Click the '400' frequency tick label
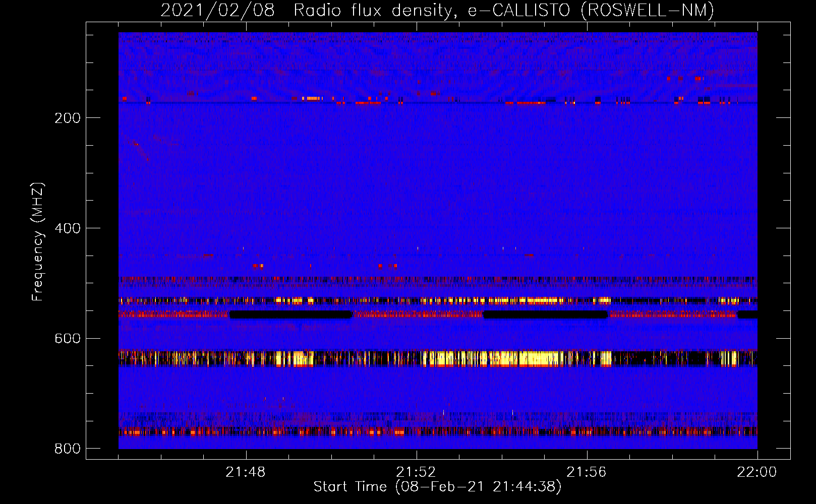 (x=68, y=228)
